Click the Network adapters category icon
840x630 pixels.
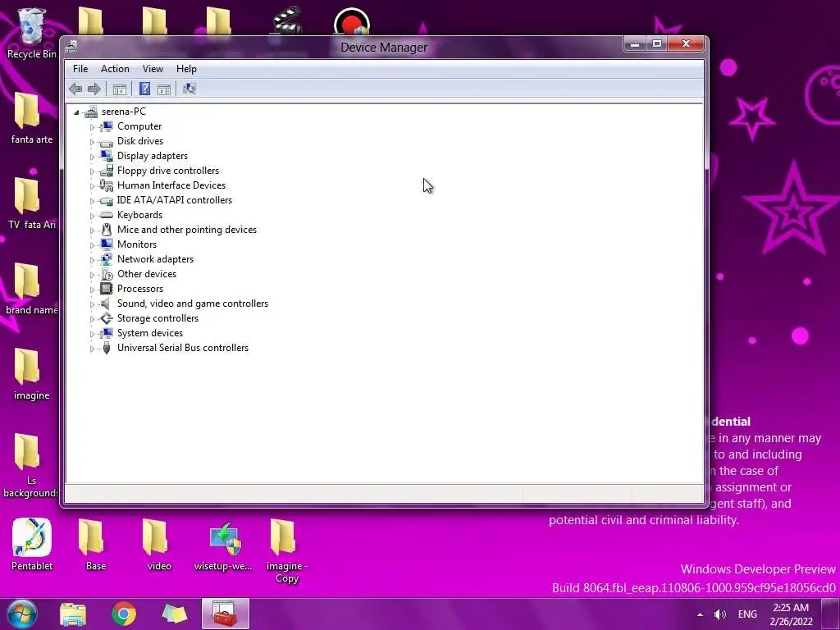[x=107, y=259]
